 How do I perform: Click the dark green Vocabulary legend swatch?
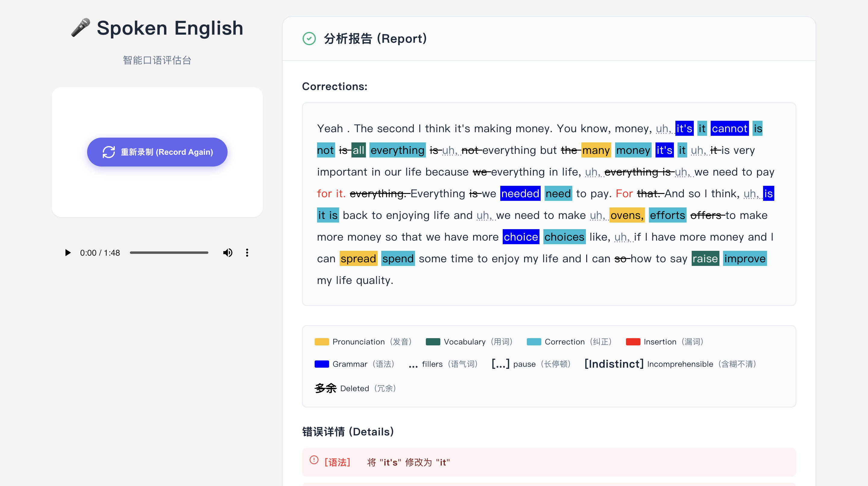(433, 341)
